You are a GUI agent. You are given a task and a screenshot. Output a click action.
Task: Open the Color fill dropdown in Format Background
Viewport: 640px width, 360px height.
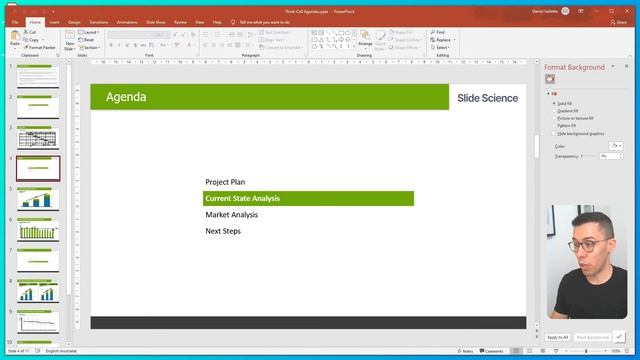click(x=616, y=146)
